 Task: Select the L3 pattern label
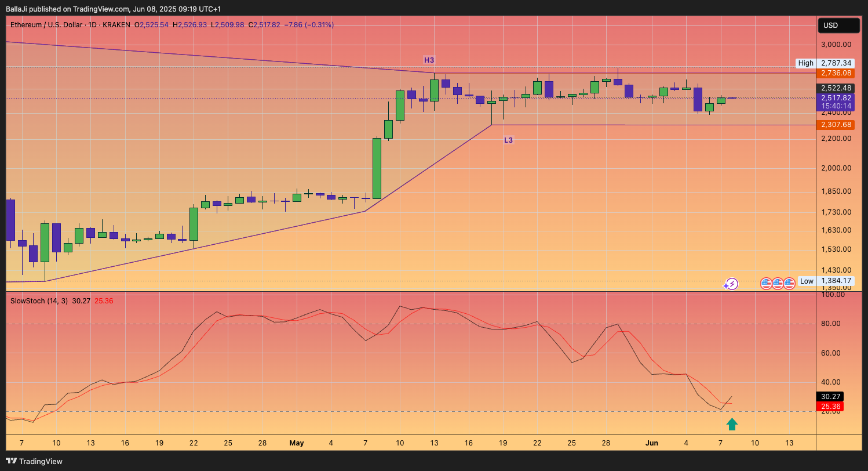pos(508,140)
